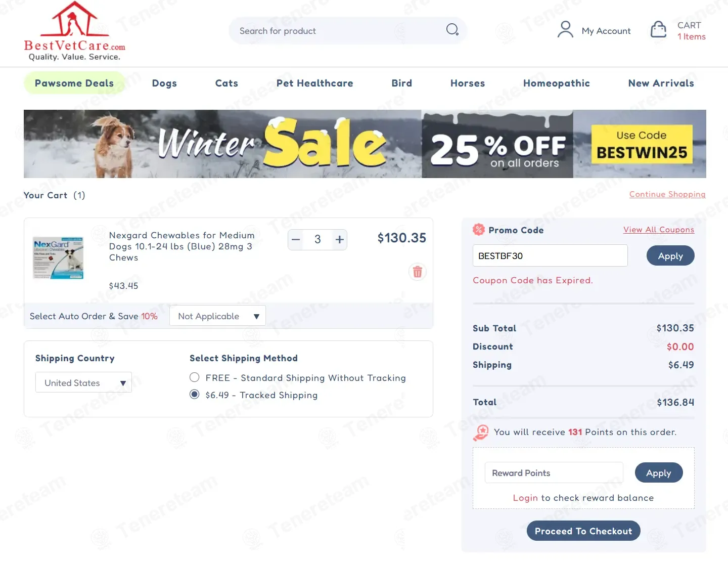This screenshot has width=728, height=561.
Task: Click the quantity value 3
Action: click(x=317, y=239)
